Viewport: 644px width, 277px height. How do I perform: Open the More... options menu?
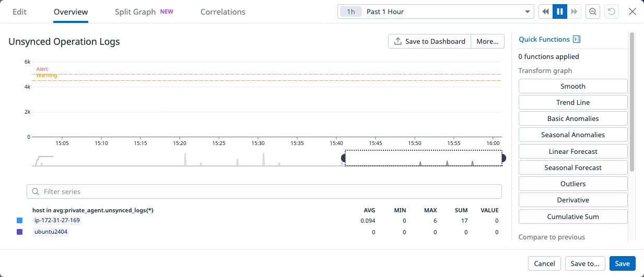point(487,41)
